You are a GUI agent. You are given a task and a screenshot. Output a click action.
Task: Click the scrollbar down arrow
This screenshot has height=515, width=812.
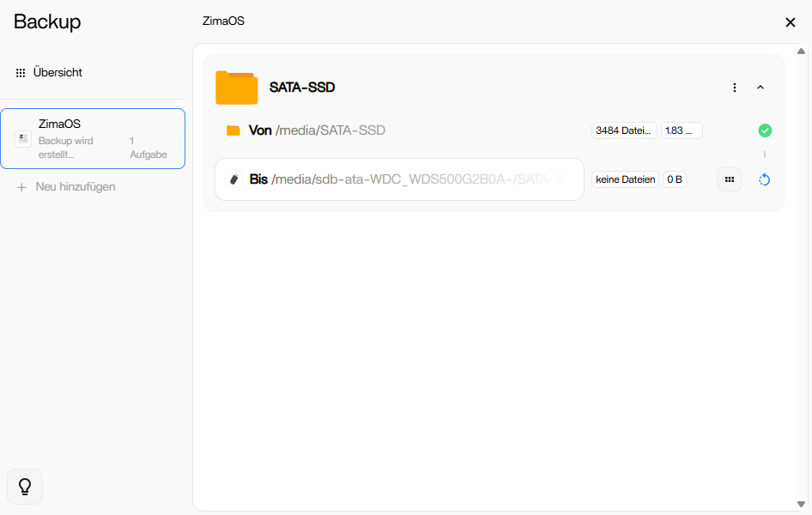point(801,504)
